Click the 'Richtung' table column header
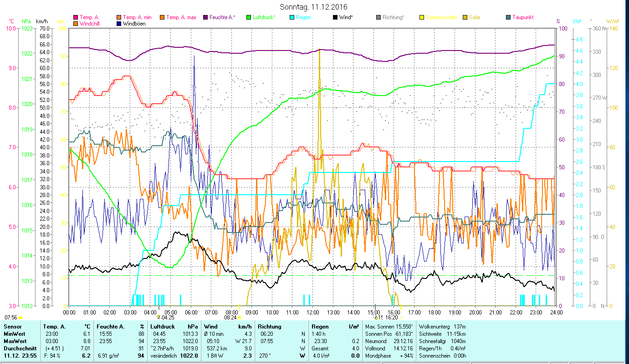The height and width of the screenshot is (364, 629). (x=270, y=327)
